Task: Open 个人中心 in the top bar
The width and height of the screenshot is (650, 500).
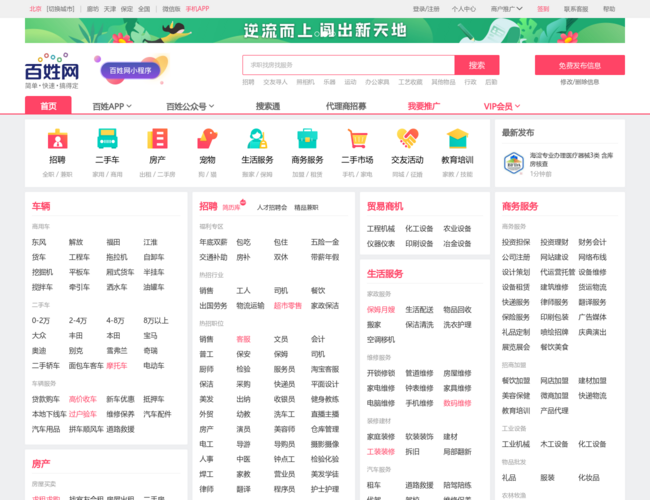Action: click(x=464, y=9)
